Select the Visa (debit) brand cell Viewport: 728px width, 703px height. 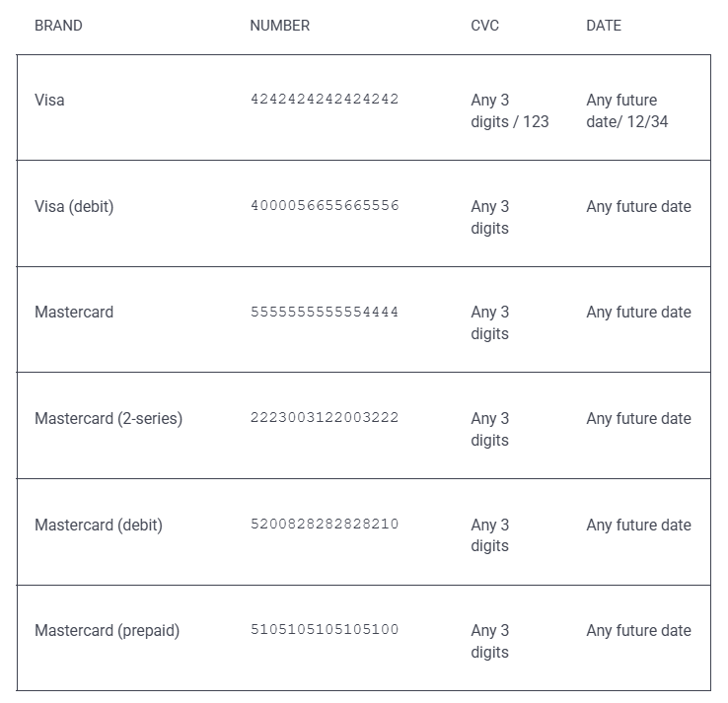[74, 206]
